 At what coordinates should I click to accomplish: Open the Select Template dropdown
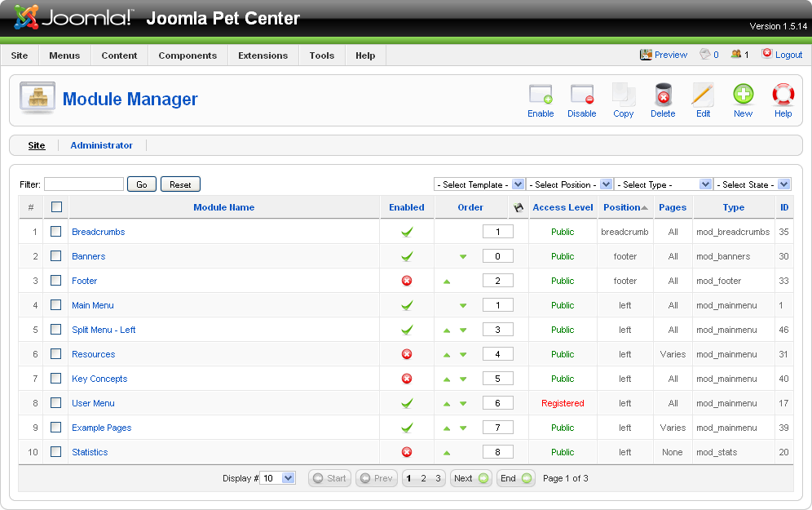479,184
